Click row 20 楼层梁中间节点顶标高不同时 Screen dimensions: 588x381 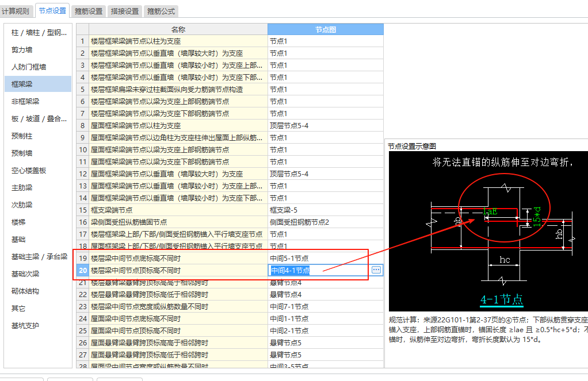click(x=178, y=271)
